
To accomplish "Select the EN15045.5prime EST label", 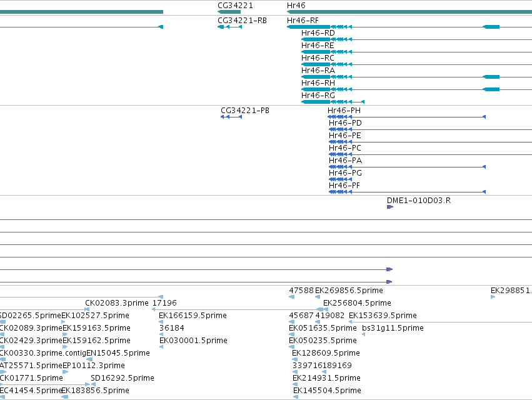I will click(118, 353).
